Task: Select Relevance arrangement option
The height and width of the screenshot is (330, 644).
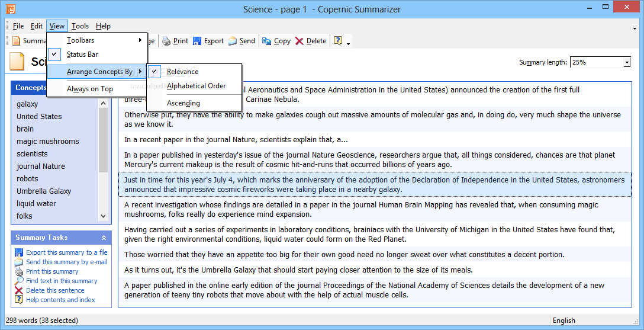Action: [x=194, y=72]
